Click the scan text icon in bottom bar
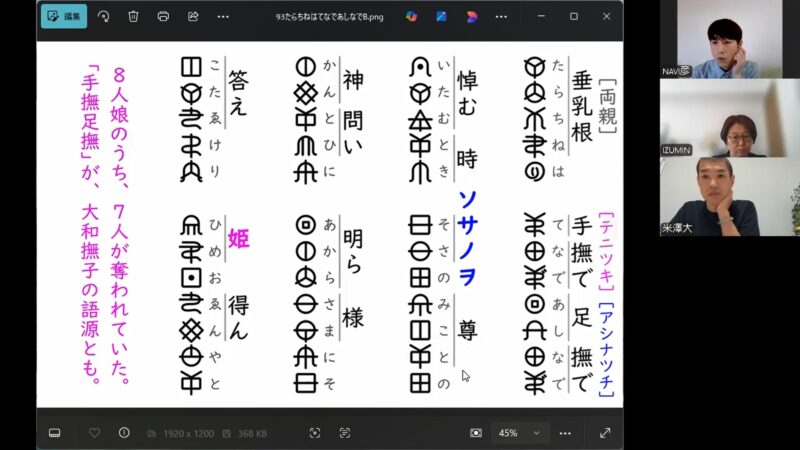Viewport: 800px width, 450px height. 345,433
